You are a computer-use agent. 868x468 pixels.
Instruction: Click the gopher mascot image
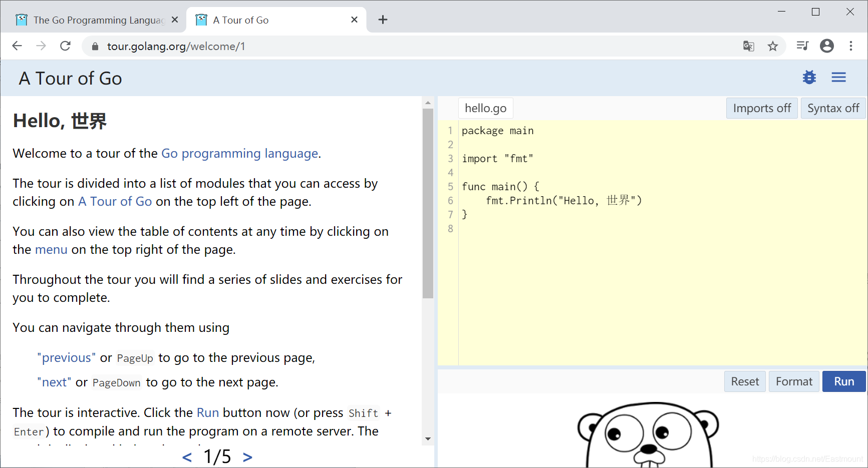[x=648, y=434]
